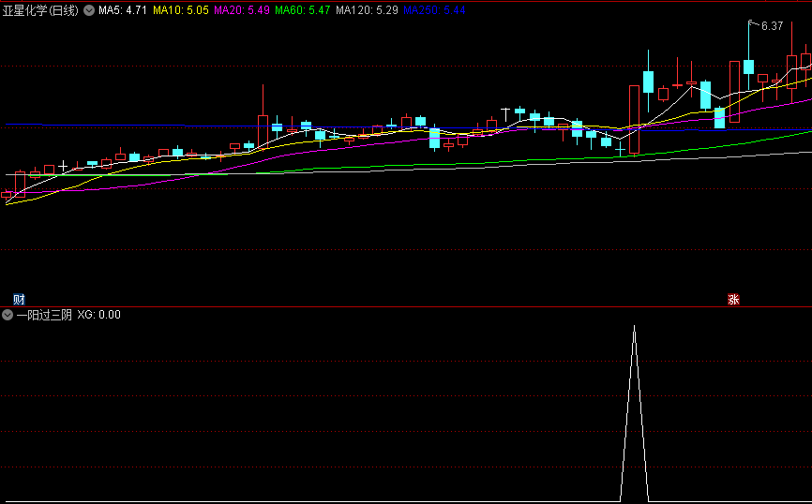The width and height of the screenshot is (812, 504).
Task: Click the hollow candle directly above the XG spike
Action: pyautogui.click(x=634, y=119)
